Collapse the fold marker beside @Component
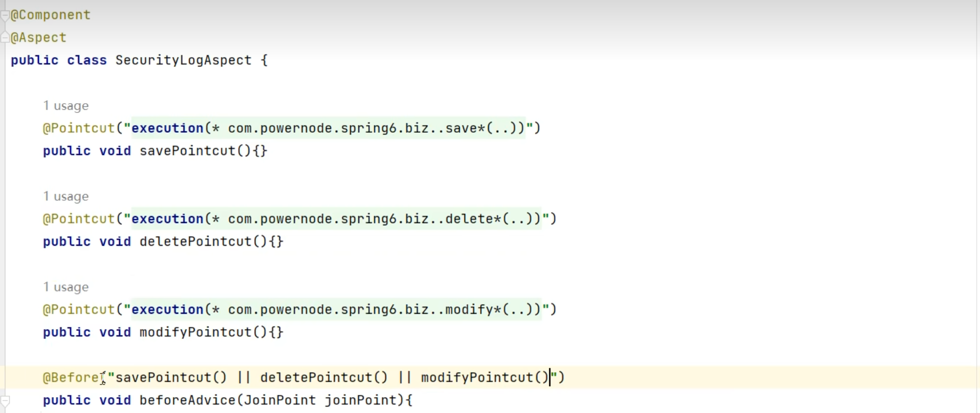The width and height of the screenshot is (980, 413). 5,15
